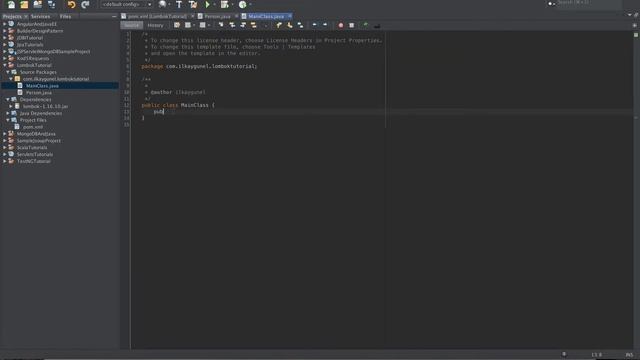Click the gray Redo arrow icon
Image resolution: width=640 pixels, height=360 pixels.
[85, 4]
